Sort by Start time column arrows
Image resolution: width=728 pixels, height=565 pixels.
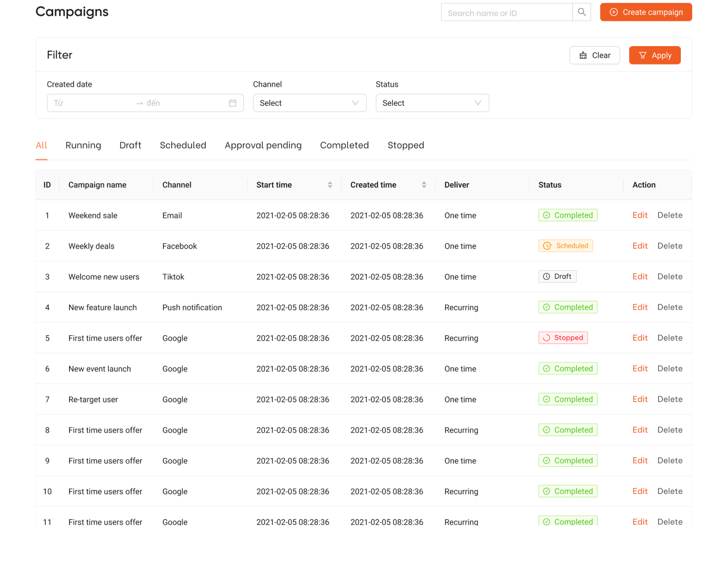(x=330, y=185)
